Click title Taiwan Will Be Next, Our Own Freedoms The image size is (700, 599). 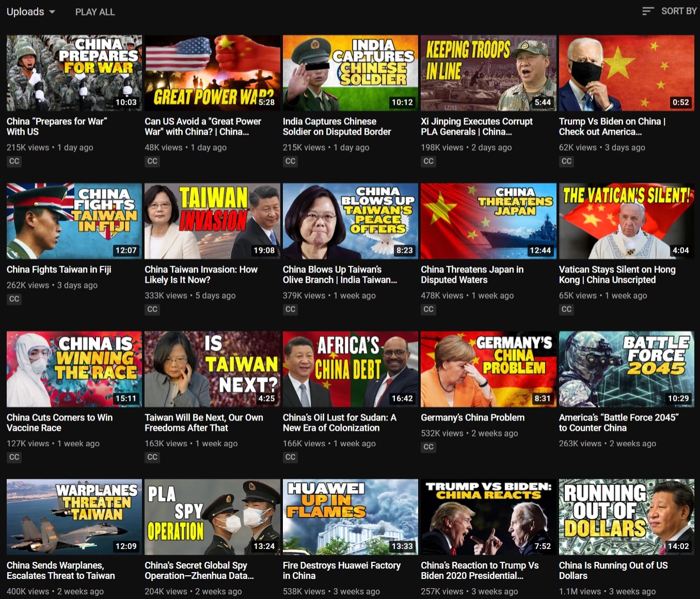coord(204,423)
